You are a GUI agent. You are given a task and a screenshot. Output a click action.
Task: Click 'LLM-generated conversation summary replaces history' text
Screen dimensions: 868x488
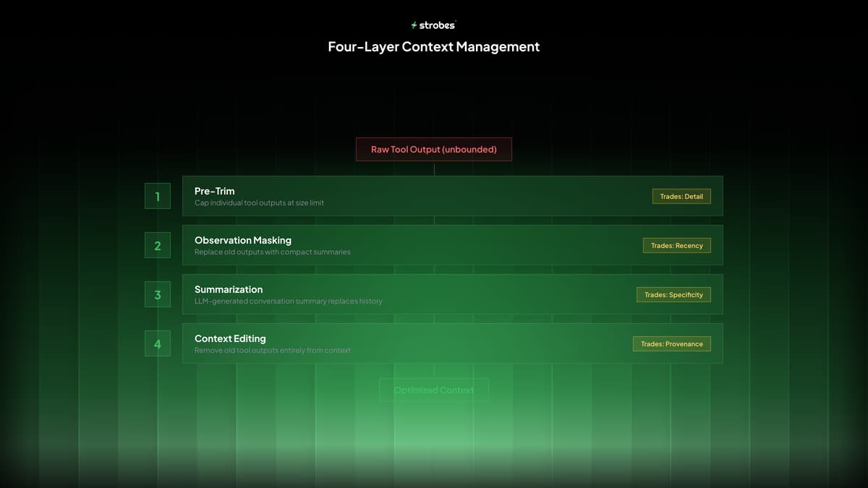tap(289, 301)
